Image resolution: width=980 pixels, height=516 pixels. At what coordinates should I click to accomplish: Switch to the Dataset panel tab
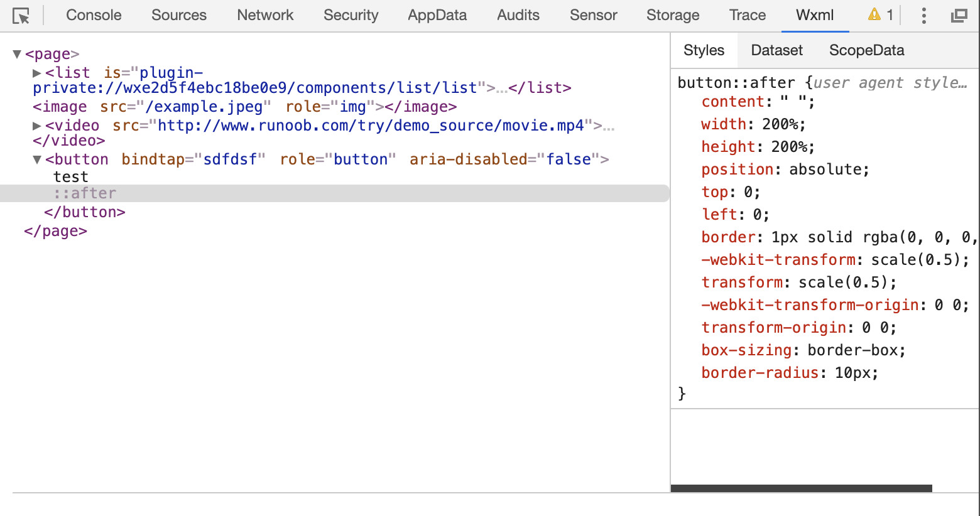(x=777, y=50)
